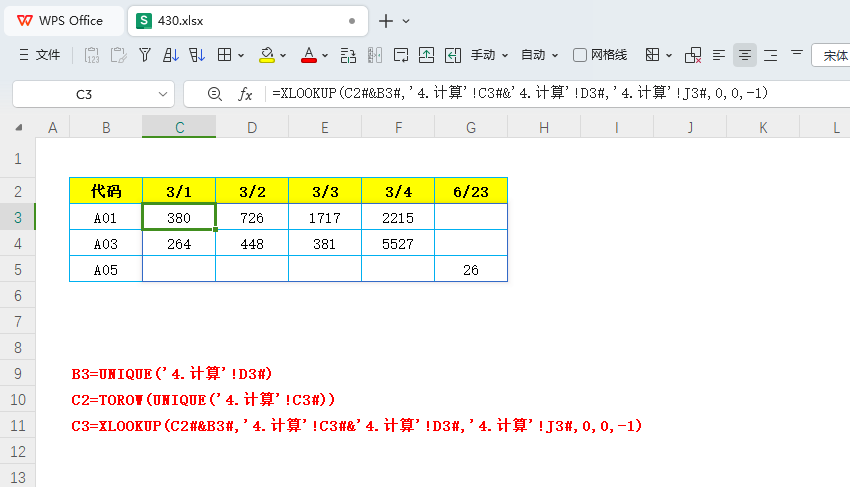Click the zoom magnifier icon in formula bar
Image resolution: width=850 pixels, height=487 pixels.
click(x=215, y=94)
